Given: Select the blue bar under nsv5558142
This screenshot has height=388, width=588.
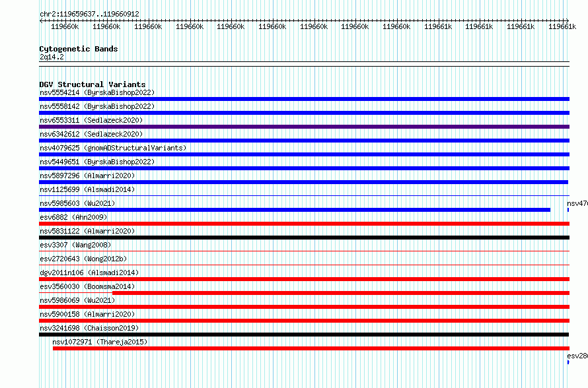Looking at the screenshot, I should [x=304, y=113].
